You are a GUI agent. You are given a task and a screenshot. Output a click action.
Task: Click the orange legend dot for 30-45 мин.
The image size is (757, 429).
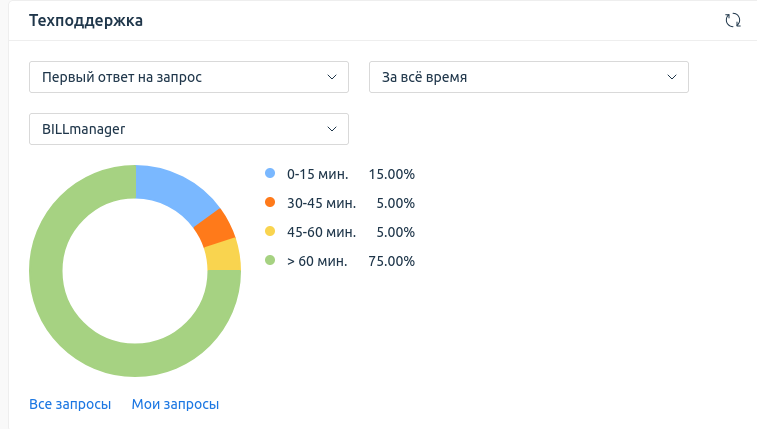pos(270,203)
